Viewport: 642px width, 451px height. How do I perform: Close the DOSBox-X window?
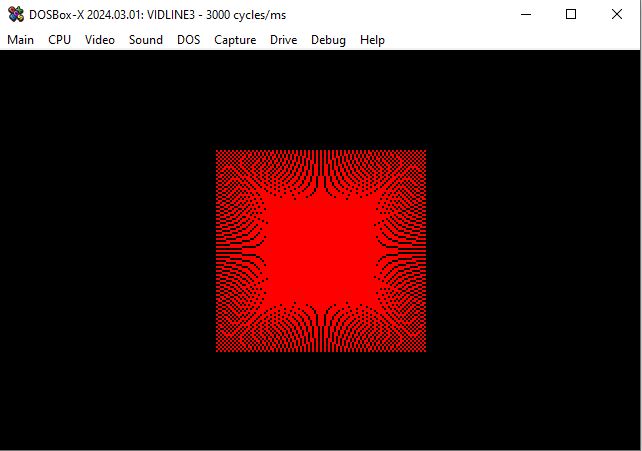point(617,14)
